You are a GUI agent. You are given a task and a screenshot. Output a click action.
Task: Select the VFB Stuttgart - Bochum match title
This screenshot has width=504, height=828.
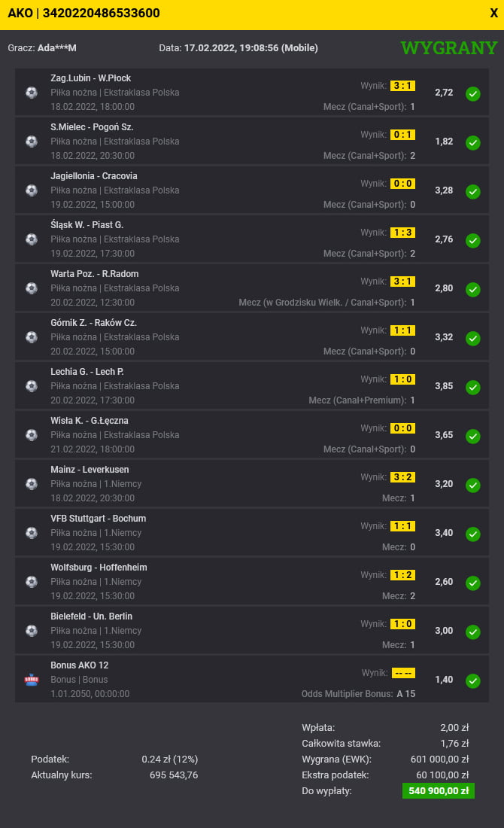tap(99, 519)
